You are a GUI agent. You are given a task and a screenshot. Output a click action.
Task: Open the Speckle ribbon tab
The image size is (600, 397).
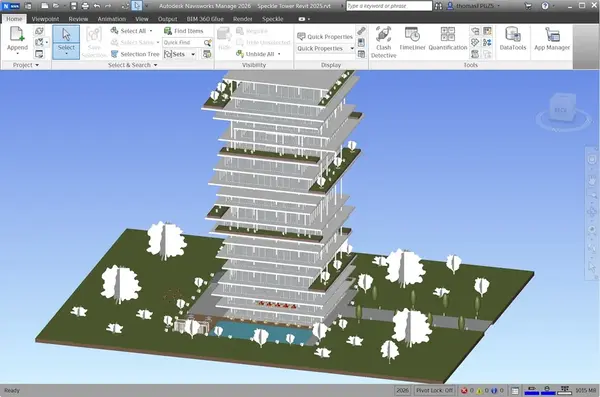272,19
